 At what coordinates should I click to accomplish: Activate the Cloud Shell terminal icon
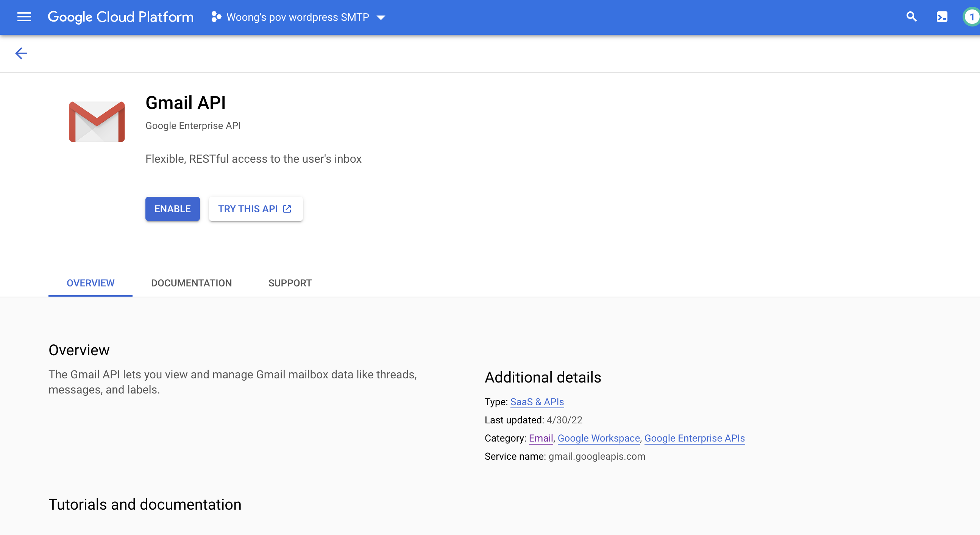[x=942, y=17]
